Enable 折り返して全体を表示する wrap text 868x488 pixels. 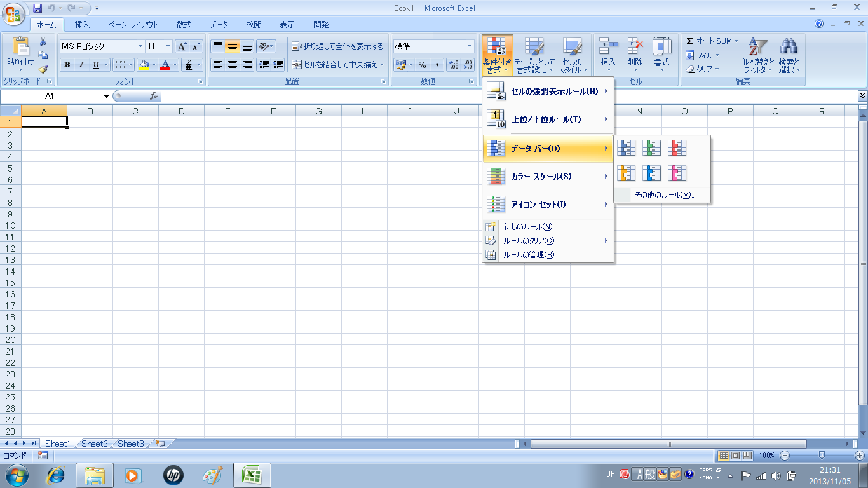coord(338,46)
